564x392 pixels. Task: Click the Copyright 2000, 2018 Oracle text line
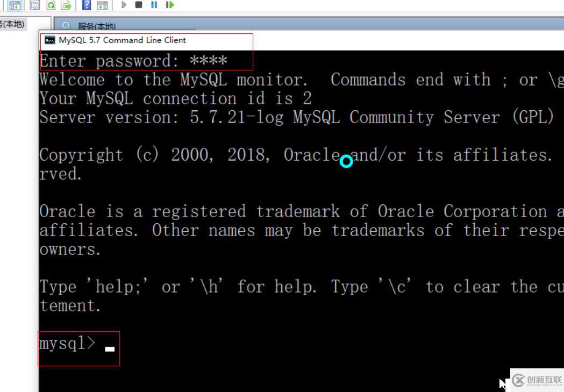[x=296, y=155]
